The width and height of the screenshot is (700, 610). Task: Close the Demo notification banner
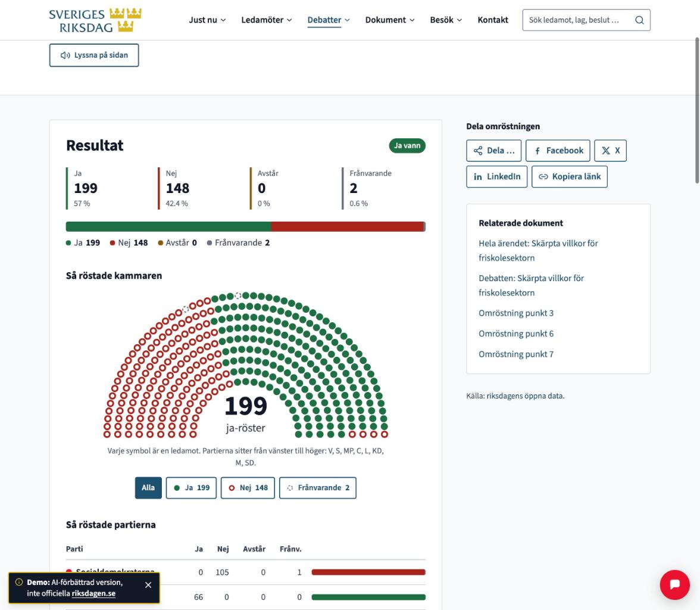(148, 585)
